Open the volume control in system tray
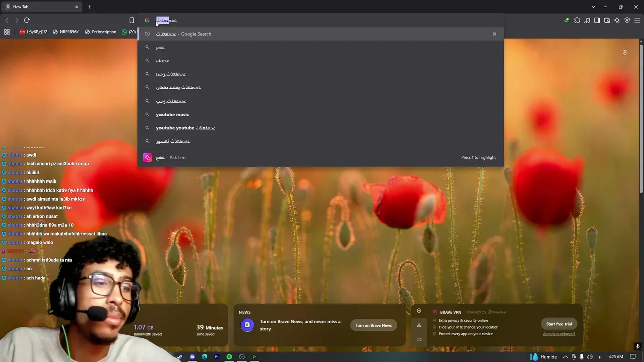Viewport: 644px width, 362px height. (x=590, y=357)
